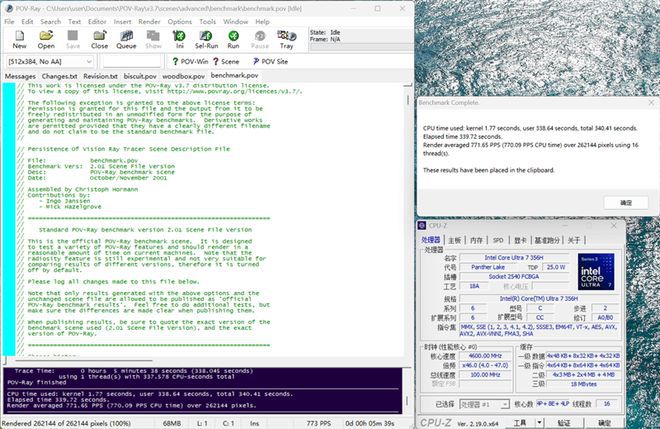Click the CPU-Z Validate button
This screenshot has width=660, height=429.
(564, 422)
